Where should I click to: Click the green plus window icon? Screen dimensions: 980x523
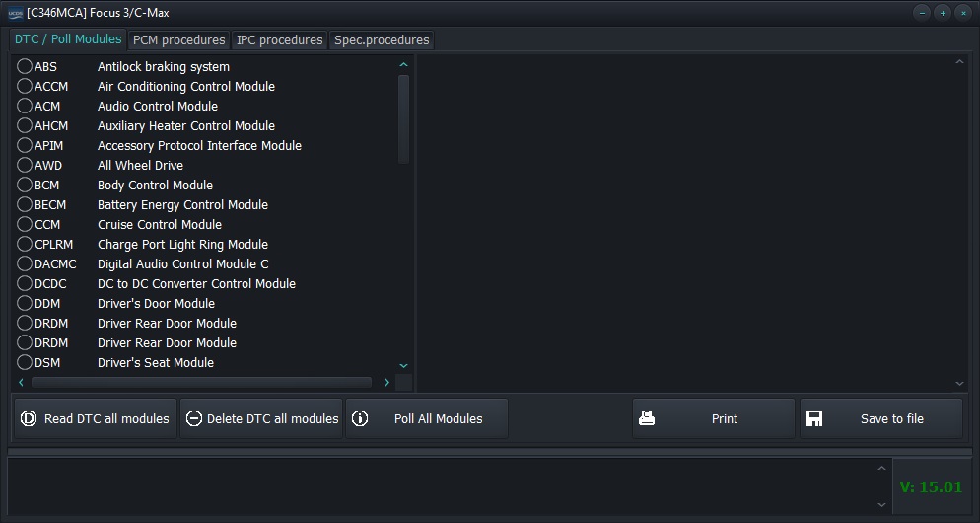pyautogui.click(x=943, y=13)
